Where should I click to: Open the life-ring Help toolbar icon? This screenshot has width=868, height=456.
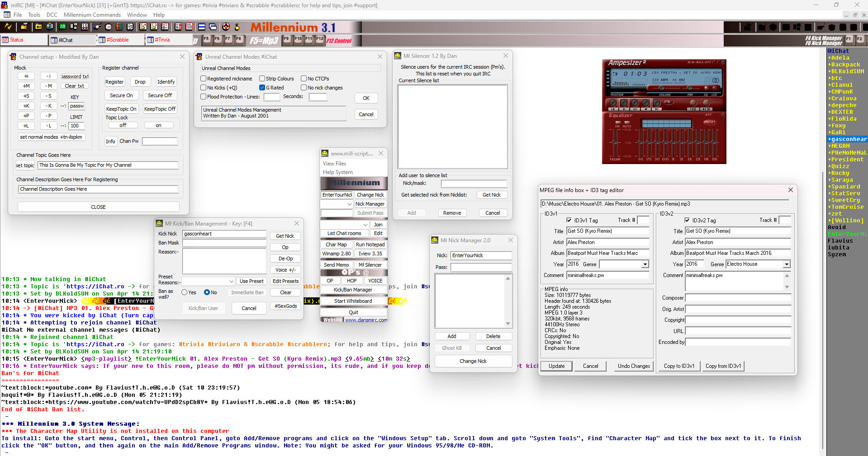coord(226,27)
